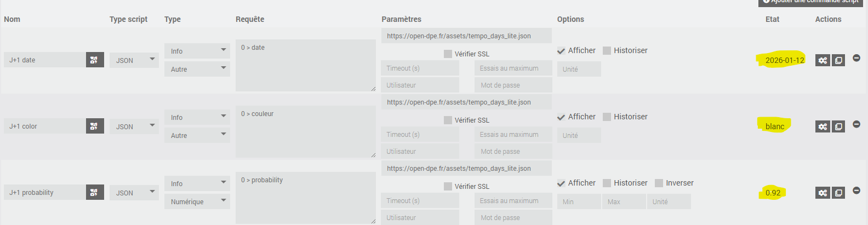The width and height of the screenshot is (868, 225).
Task: Uncheck Afficher for the J+1 date command
Action: pos(561,51)
